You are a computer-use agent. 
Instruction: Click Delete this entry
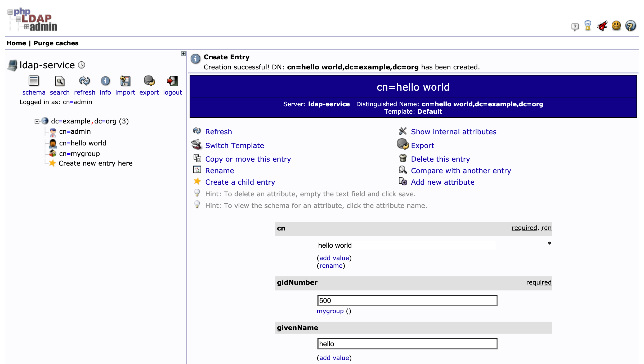[440, 159]
